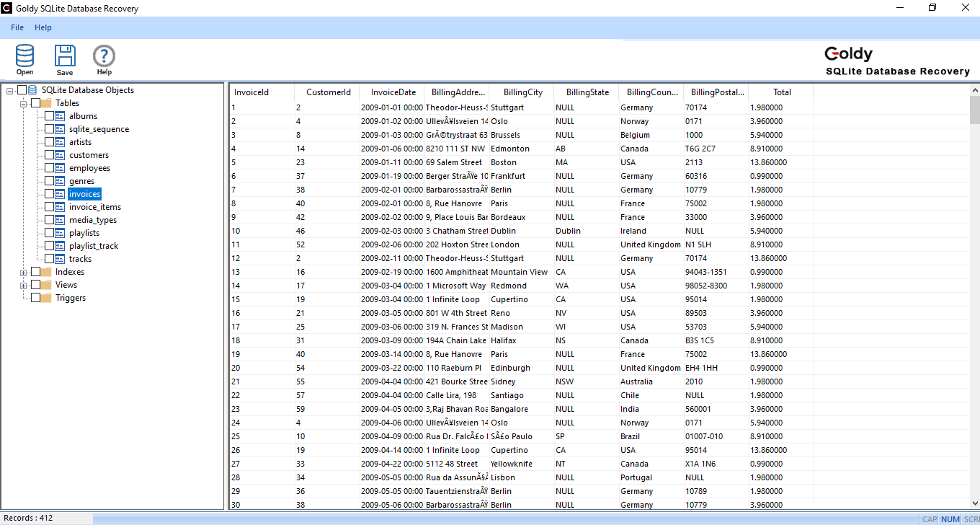
Task: Click the media_types table icon
Action: point(60,220)
